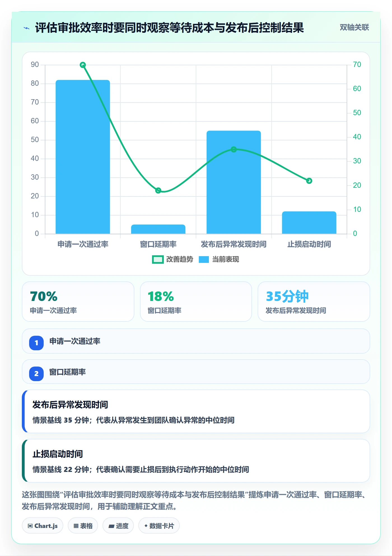
Task: Click x-axis label 申请一次通过率
Action: point(83,244)
